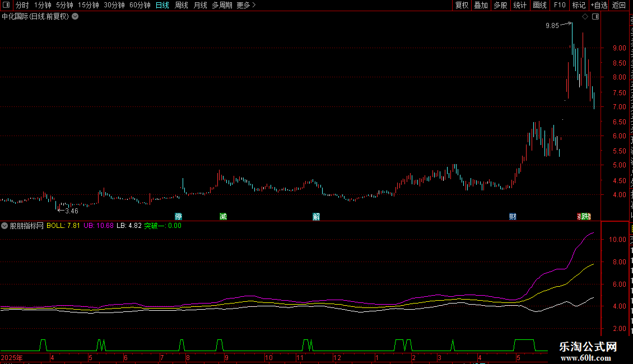Click the 叠加 overlay button
This screenshot has height=364, width=633.
pos(481,5)
